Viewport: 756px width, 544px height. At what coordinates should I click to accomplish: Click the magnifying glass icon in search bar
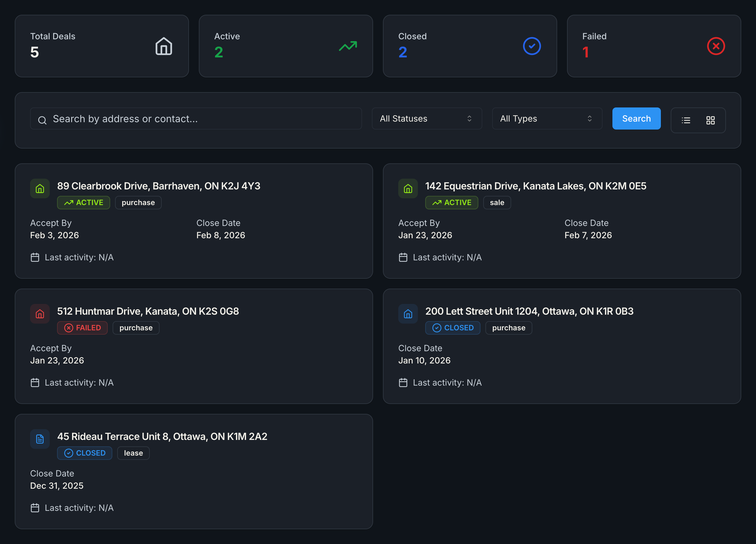click(x=42, y=119)
